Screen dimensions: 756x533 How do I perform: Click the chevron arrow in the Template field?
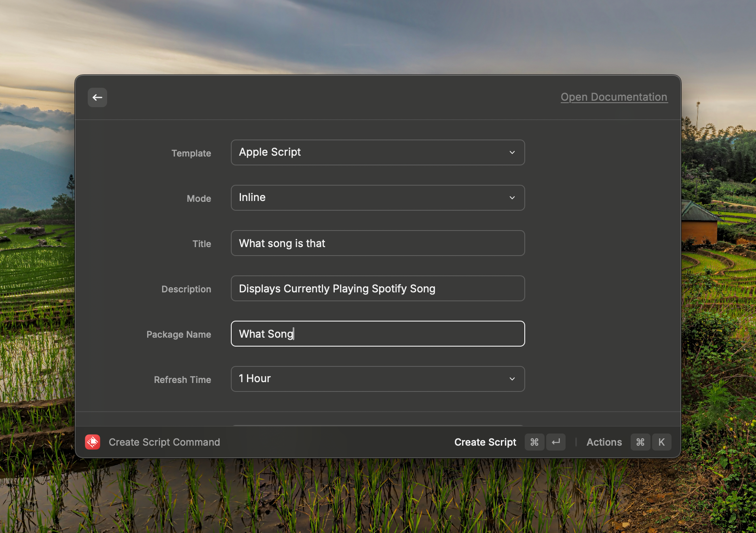[512, 152]
